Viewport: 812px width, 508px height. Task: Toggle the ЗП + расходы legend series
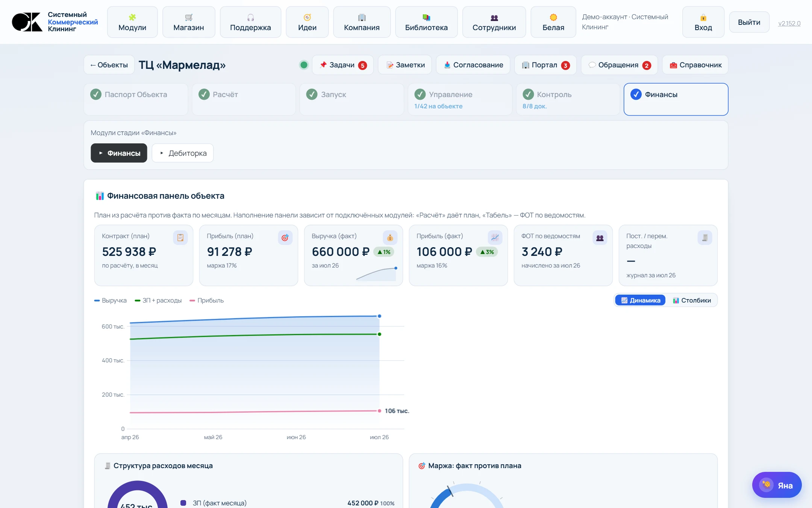158,300
